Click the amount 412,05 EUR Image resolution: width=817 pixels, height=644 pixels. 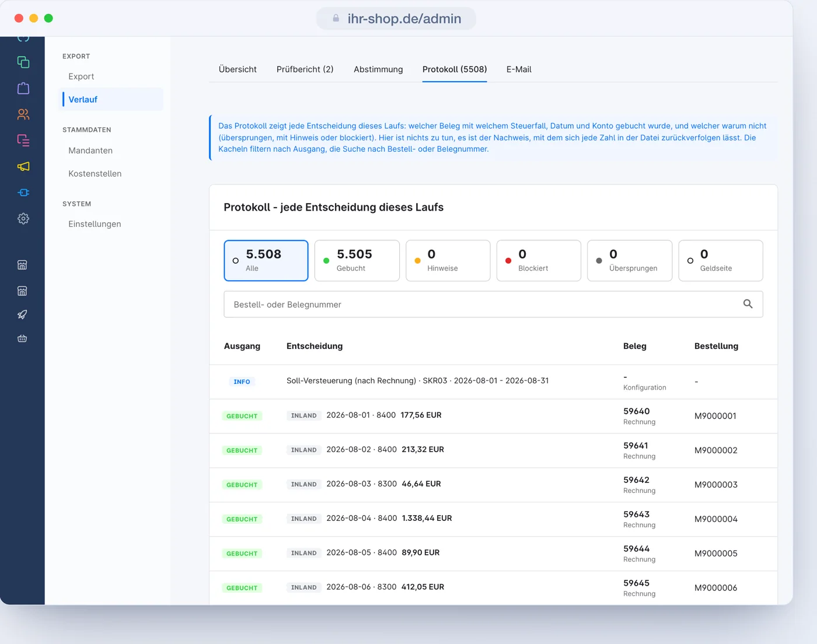click(x=423, y=587)
